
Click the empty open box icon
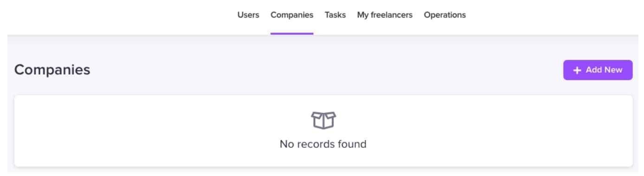(x=323, y=120)
